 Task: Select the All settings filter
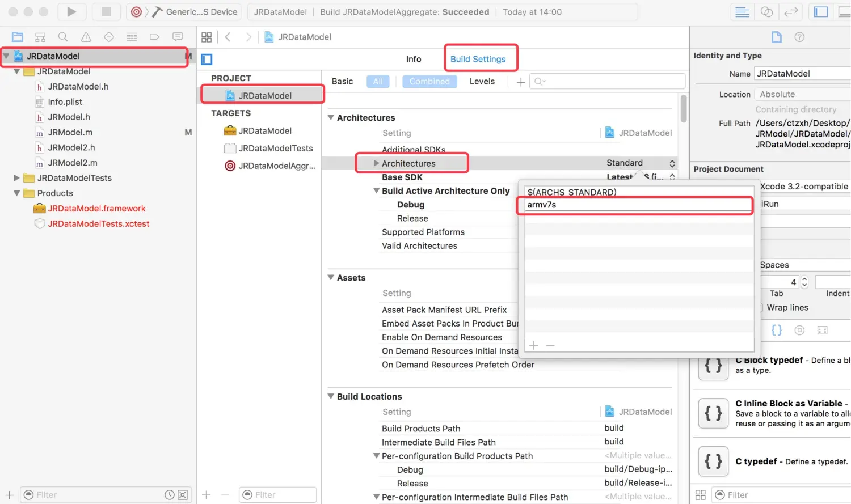[378, 81]
